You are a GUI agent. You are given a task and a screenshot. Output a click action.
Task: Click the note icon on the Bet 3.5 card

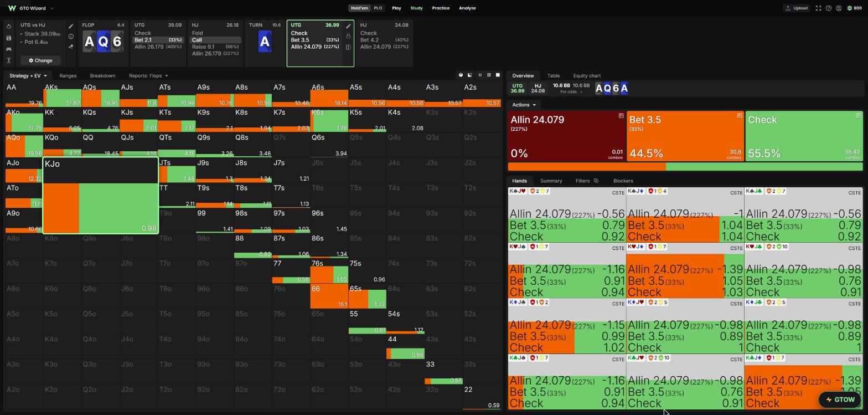[740, 116]
